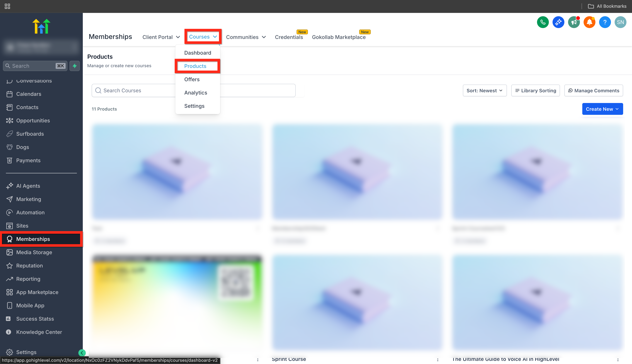The width and height of the screenshot is (632, 364).
Task: Open the Create New dropdown button
Action: coord(602,109)
